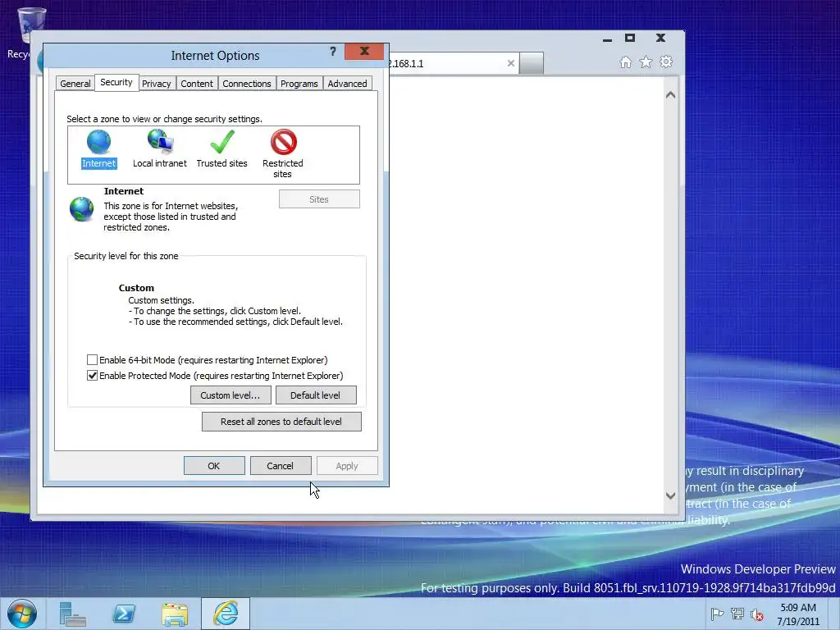Select the Internet zone globe icon
The height and width of the screenshot is (630, 840).
tap(98, 143)
